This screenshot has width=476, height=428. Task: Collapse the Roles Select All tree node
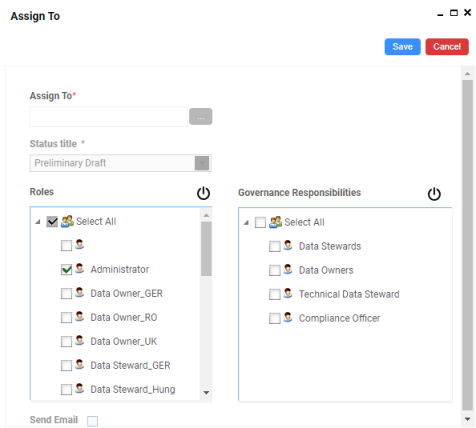point(38,222)
